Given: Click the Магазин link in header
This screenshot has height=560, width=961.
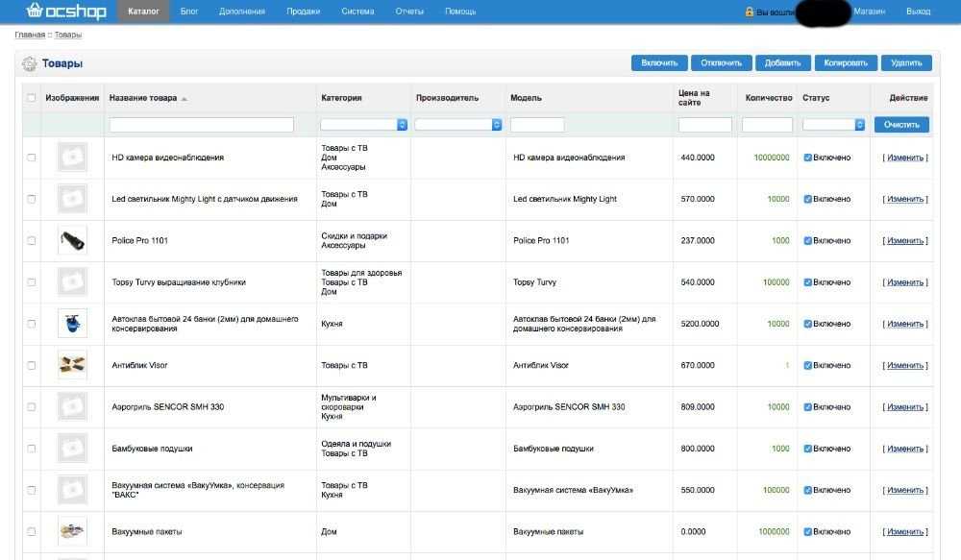Looking at the screenshot, I should coord(869,12).
